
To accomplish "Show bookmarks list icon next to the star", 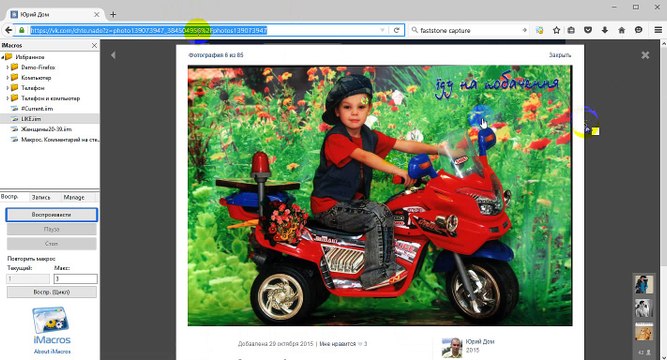I will pos(571,30).
